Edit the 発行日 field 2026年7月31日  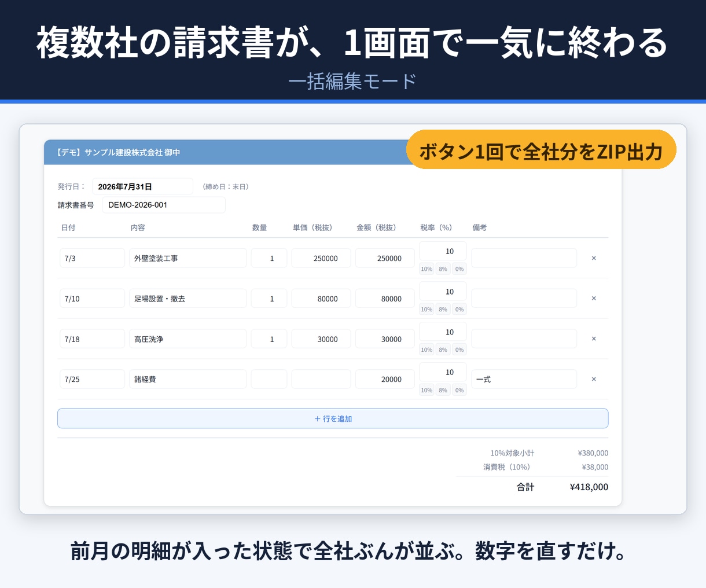[x=142, y=186]
